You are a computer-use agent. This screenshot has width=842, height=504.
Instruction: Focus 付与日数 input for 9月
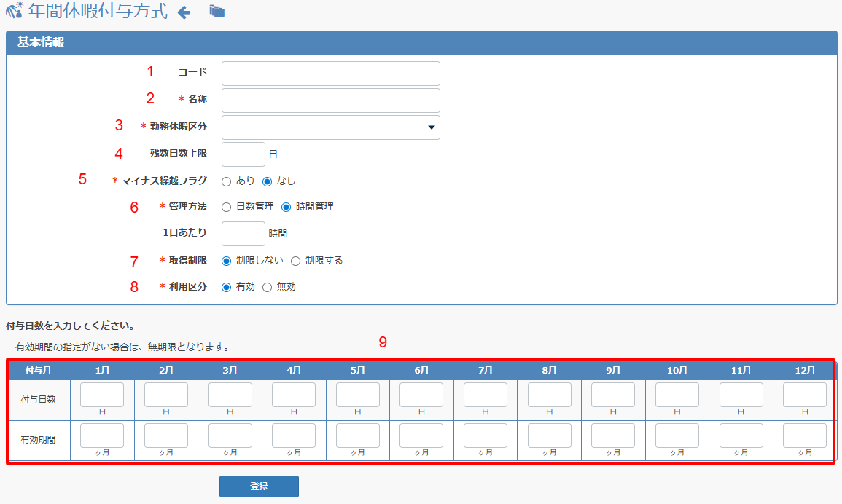(613, 395)
